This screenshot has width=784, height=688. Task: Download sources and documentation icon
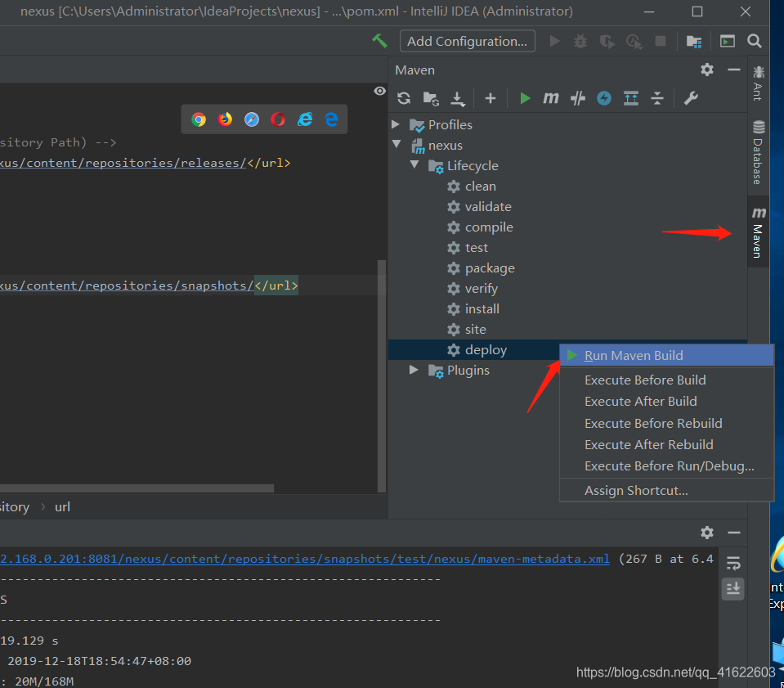(x=458, y=98)
